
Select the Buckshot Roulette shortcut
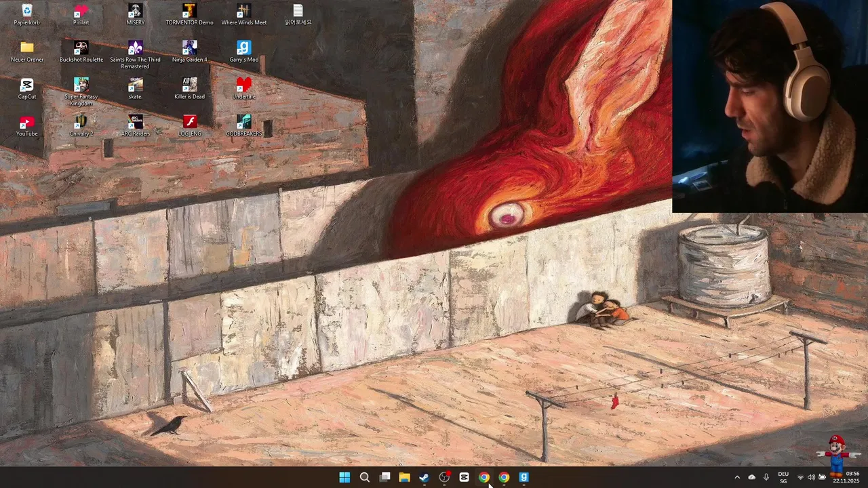point(81,52)
